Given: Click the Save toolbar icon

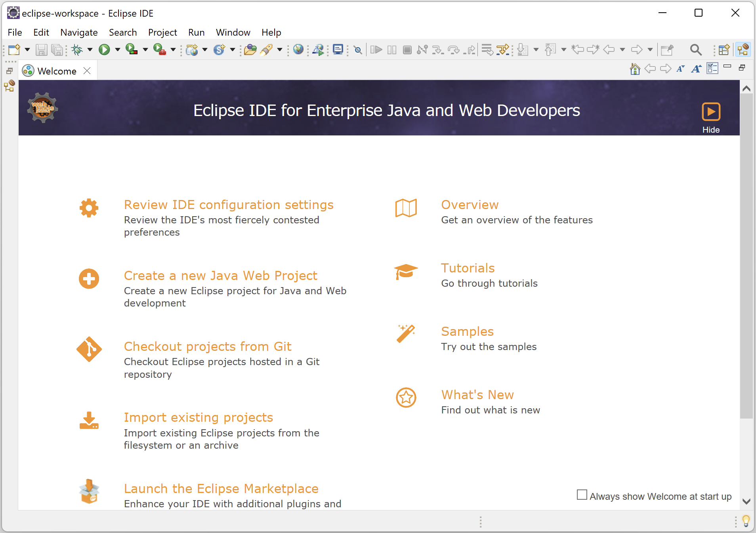Looking at the screenshot, I should 41,50.
